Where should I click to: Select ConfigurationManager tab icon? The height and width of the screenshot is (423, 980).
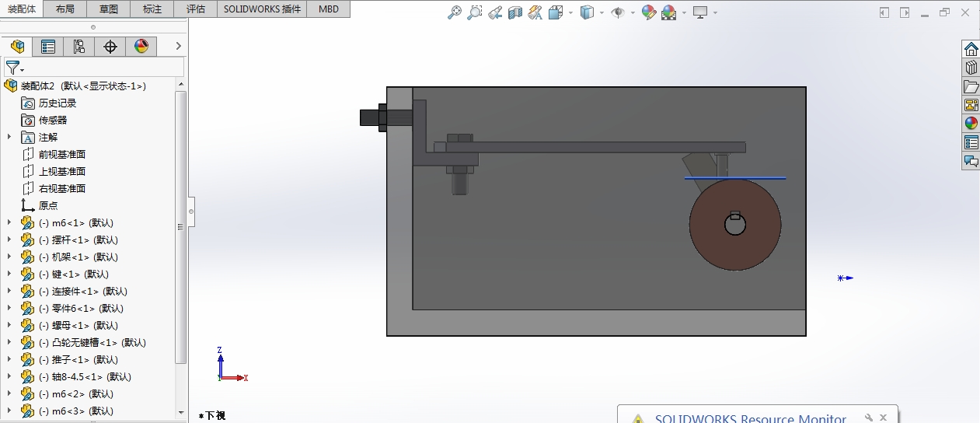coord(78,47)
